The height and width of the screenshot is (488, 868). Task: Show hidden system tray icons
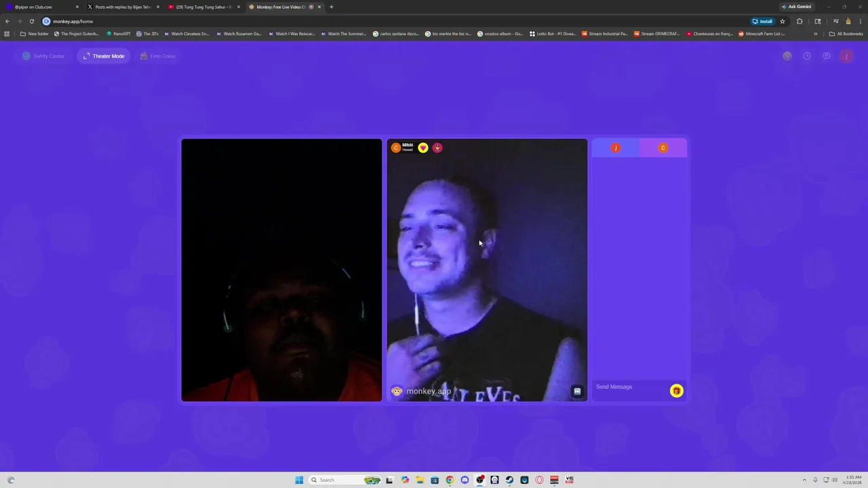(804, 480)
